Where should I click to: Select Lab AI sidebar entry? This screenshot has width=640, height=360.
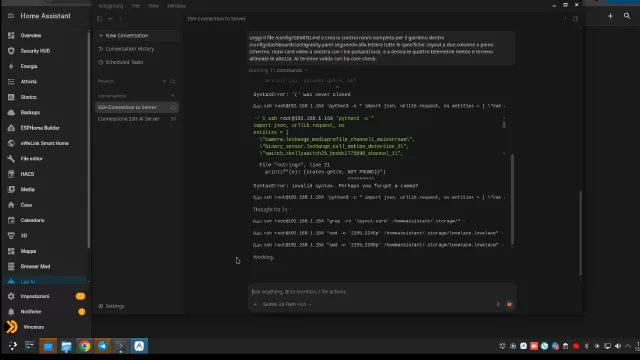tap(45, 282)
